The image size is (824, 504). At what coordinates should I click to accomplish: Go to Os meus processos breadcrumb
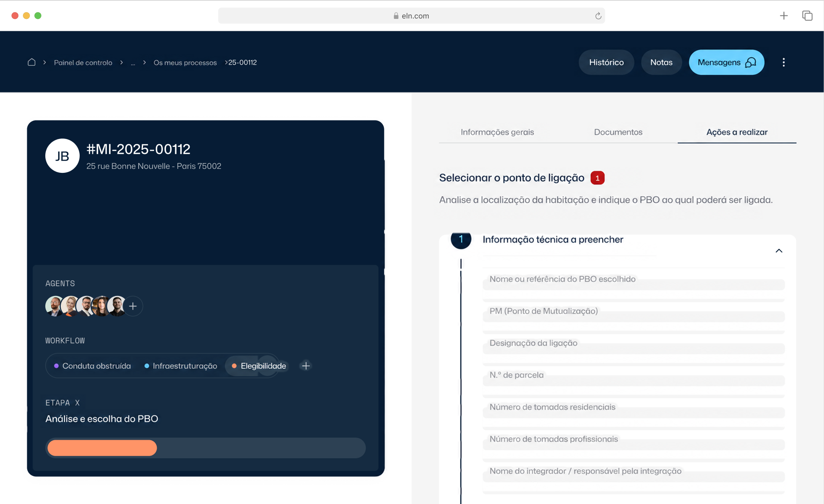point(185,62)
